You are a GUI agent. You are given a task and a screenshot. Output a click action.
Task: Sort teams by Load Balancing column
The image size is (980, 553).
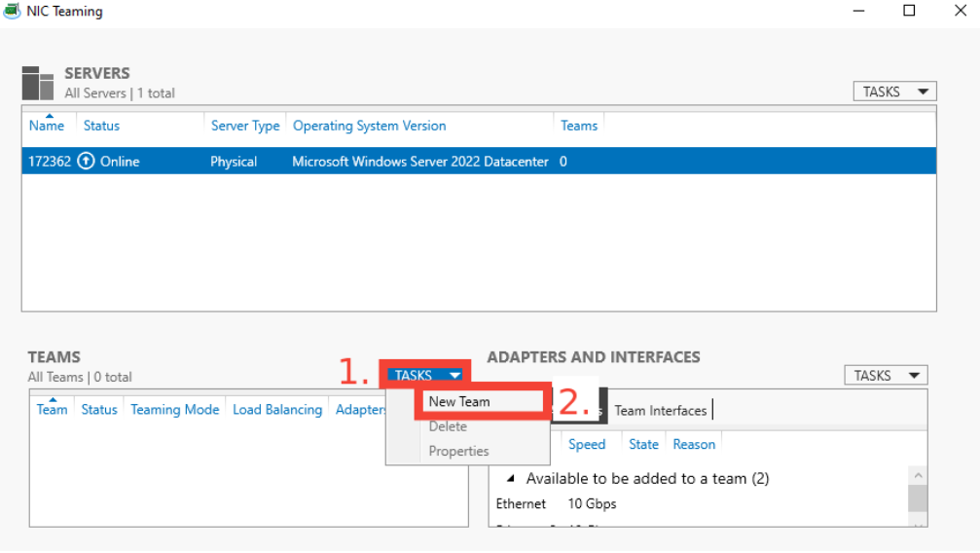(x=277, y=410)
